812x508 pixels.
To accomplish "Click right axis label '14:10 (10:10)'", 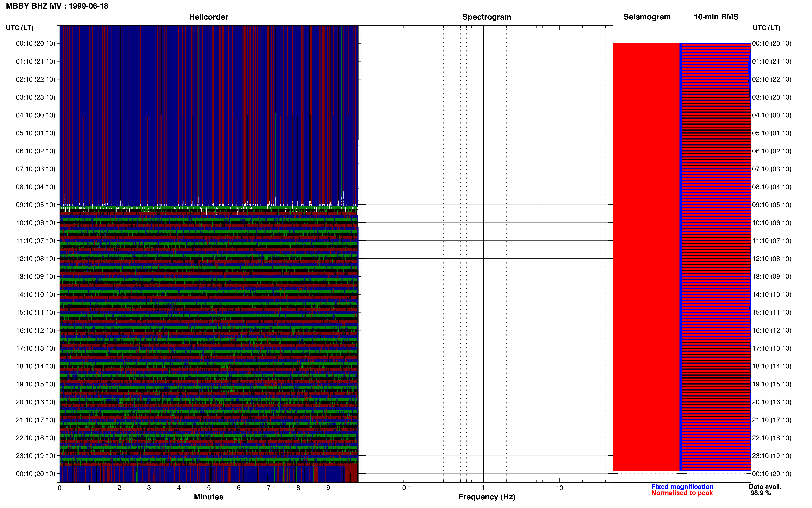I will coord(772,294).
